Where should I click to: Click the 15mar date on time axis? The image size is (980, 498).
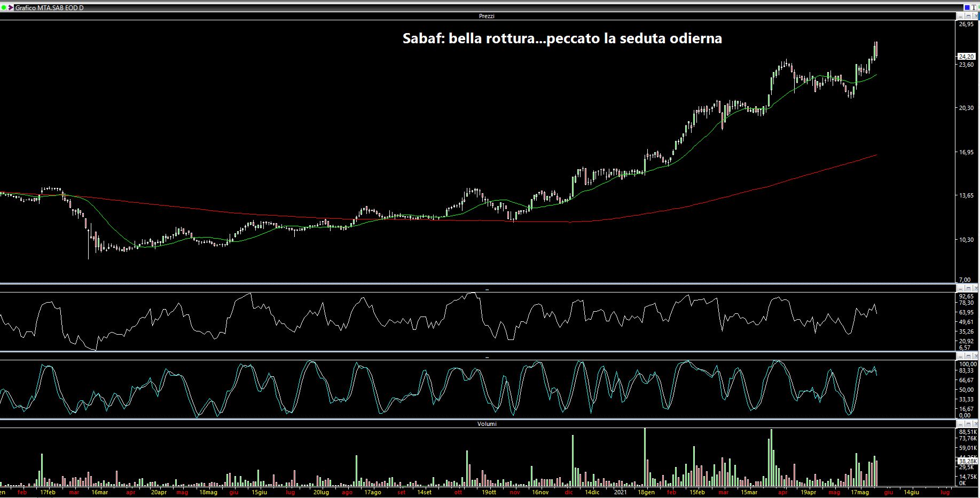point(749,492)
